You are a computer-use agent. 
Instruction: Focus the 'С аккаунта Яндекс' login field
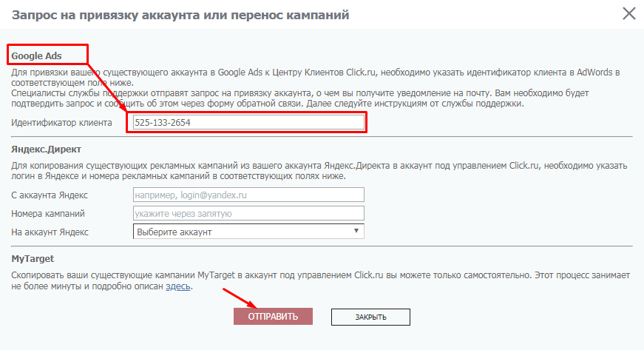coord(248,195)
